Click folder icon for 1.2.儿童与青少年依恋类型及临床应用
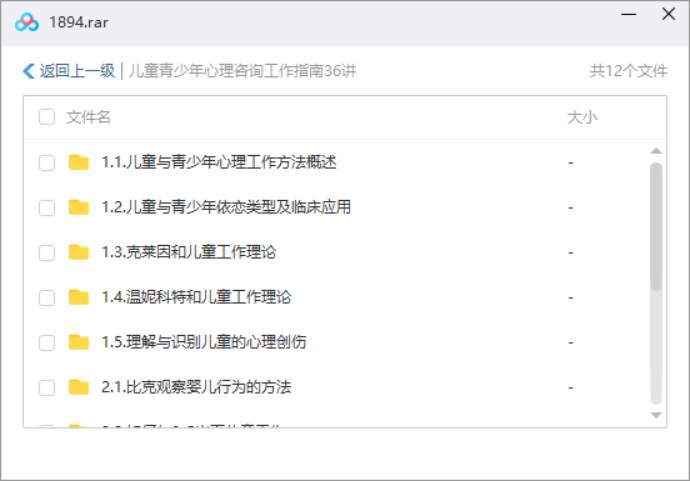This screenshot has height=481, width=690. 79,208
